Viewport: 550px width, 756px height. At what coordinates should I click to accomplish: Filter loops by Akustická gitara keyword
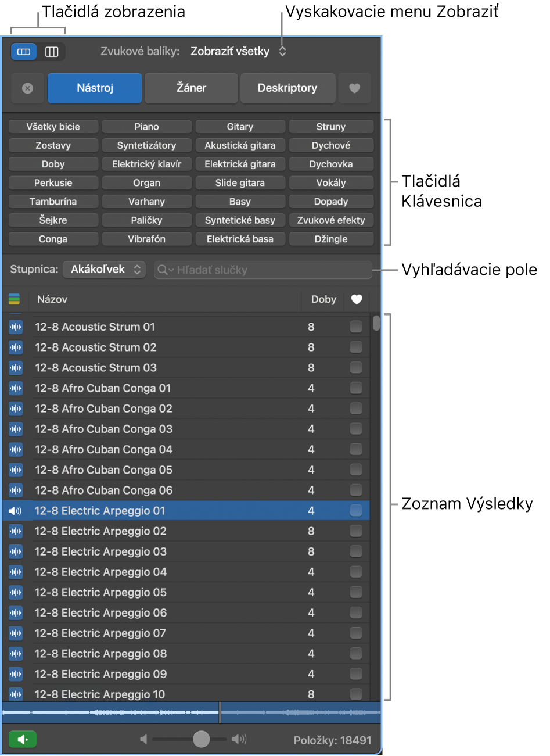coord(240,145)
